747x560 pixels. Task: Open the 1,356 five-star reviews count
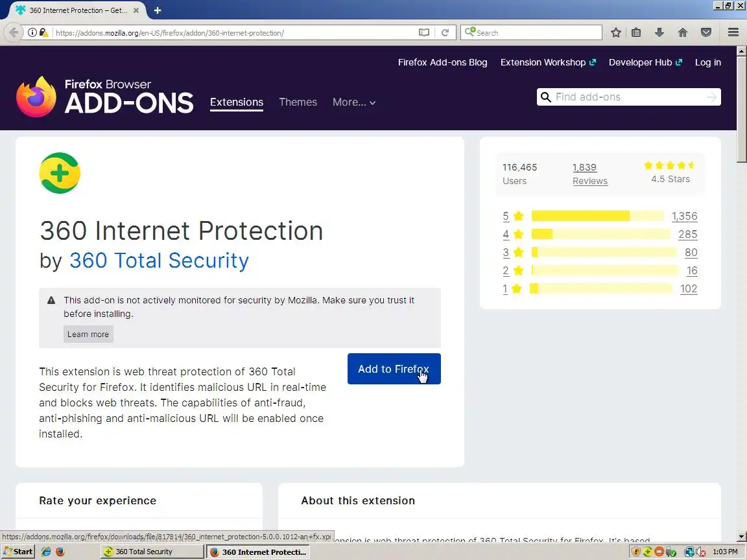(685, 216)
